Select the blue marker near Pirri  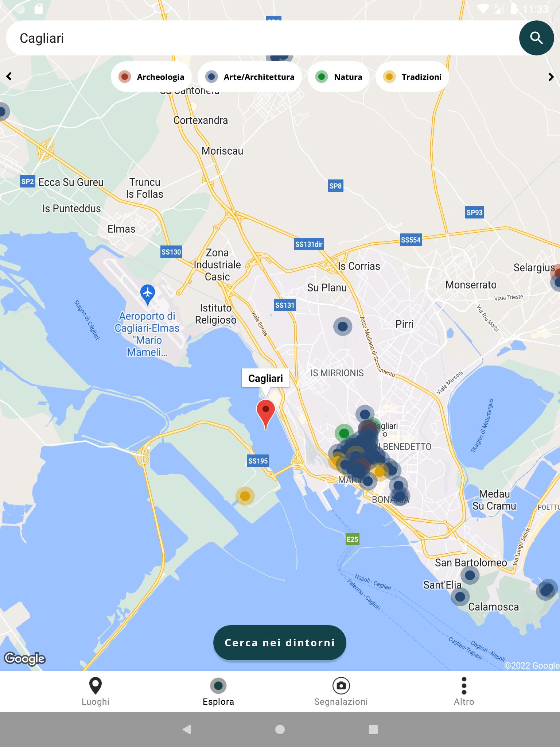(343, 326)
